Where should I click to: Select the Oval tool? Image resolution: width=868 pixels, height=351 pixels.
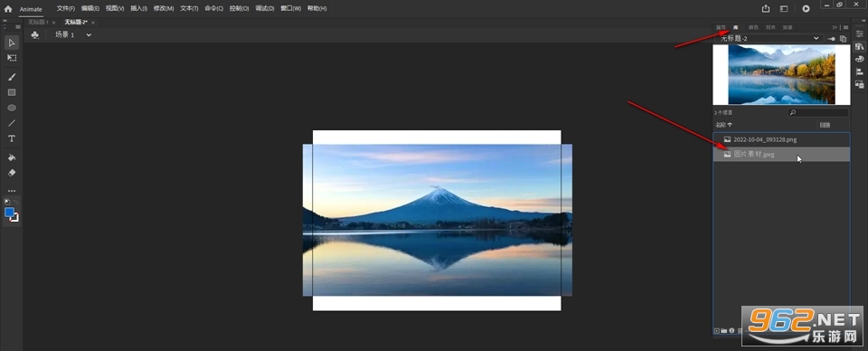(12, 108)
